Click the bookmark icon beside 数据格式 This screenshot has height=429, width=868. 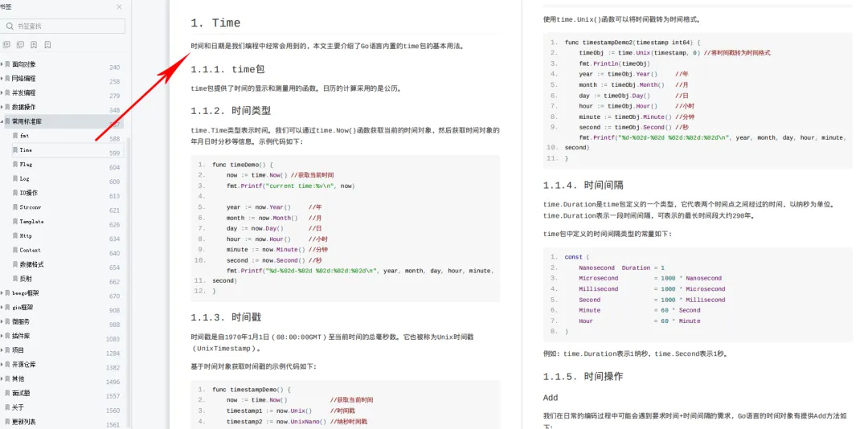pyautogui.click(x=15, y=264)
